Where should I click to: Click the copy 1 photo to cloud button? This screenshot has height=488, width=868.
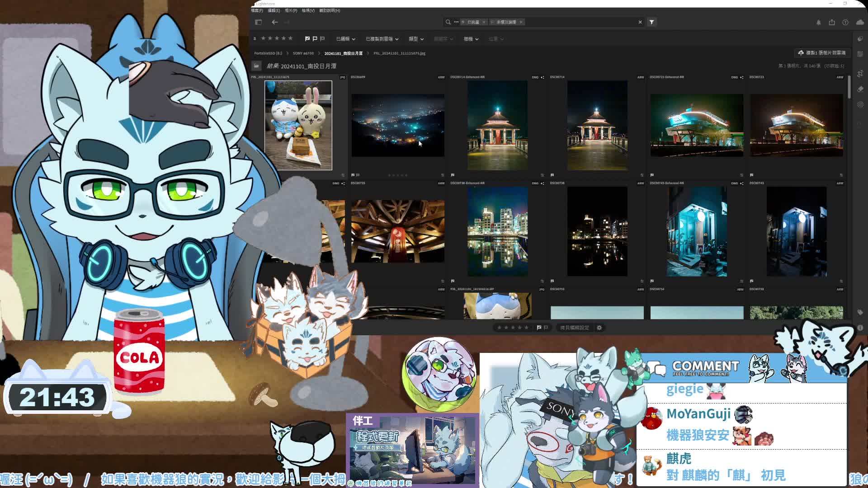pos(822,53)
